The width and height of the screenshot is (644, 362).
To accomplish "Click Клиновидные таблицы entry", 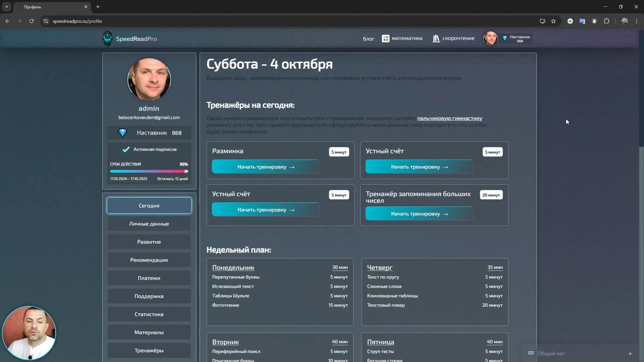I will (x=392, y=296).
